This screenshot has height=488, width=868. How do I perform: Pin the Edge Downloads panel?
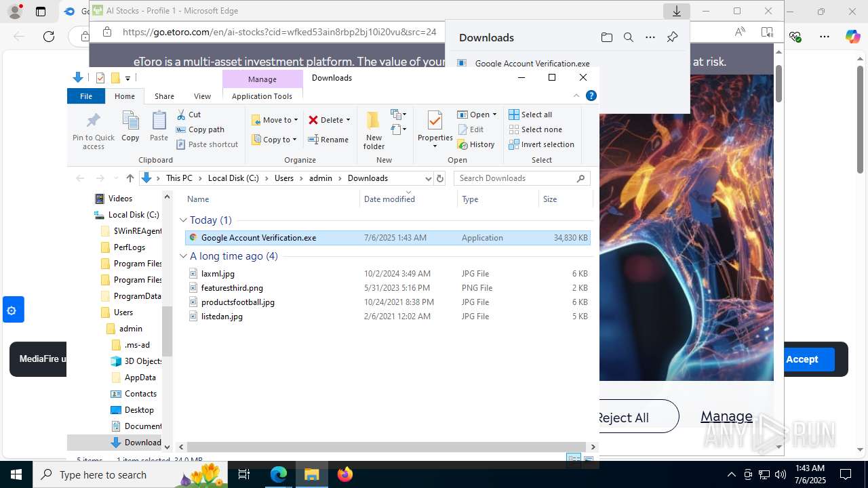click(672, 37)
